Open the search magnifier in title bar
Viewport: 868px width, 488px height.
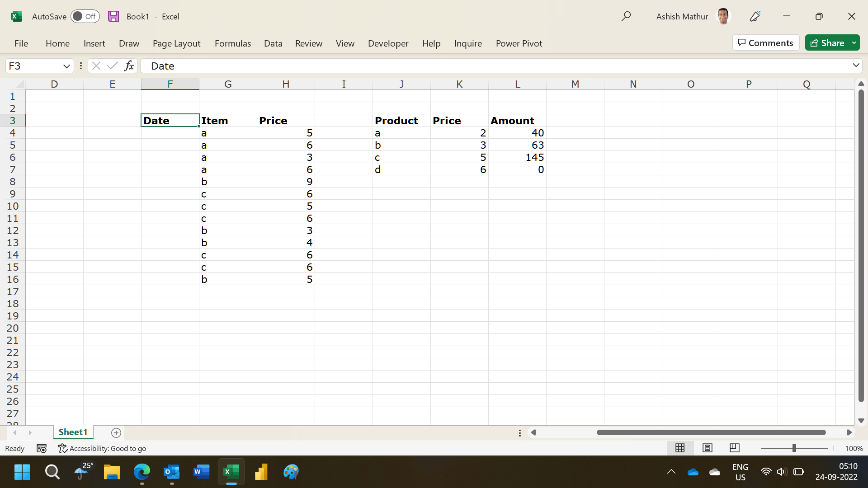click(x=626, y=16)
